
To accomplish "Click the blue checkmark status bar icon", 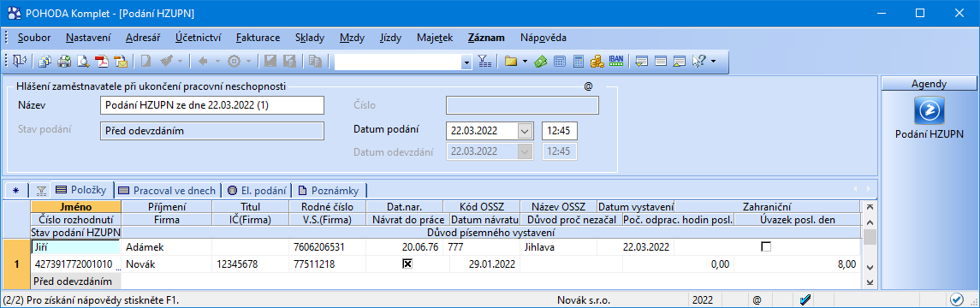I will point(805,300).
